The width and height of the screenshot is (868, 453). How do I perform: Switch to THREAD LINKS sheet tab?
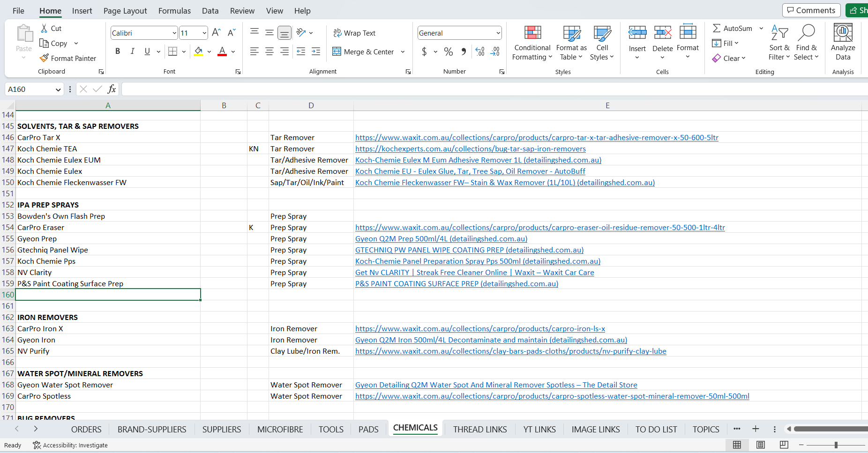tap(480, 429)
